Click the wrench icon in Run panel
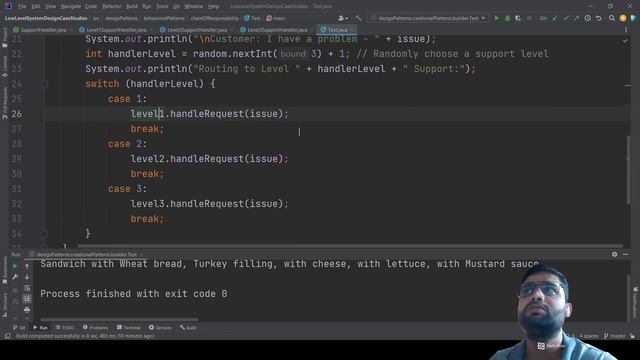Viewport: 640px width, 360px height. pos(15,277)
